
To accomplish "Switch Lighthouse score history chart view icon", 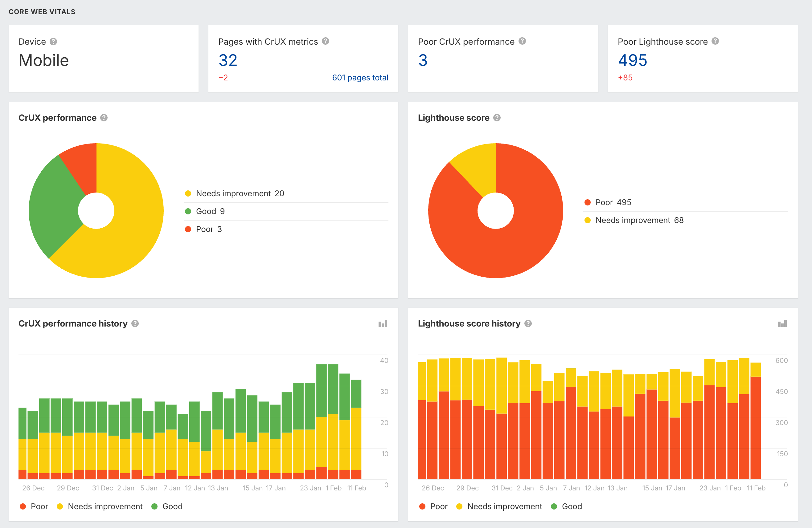I will click(x=782, y=323).
